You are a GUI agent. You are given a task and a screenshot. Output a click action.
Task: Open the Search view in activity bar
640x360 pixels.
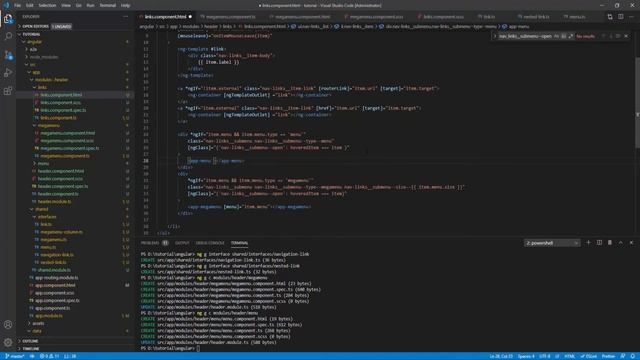pos(8,37)
